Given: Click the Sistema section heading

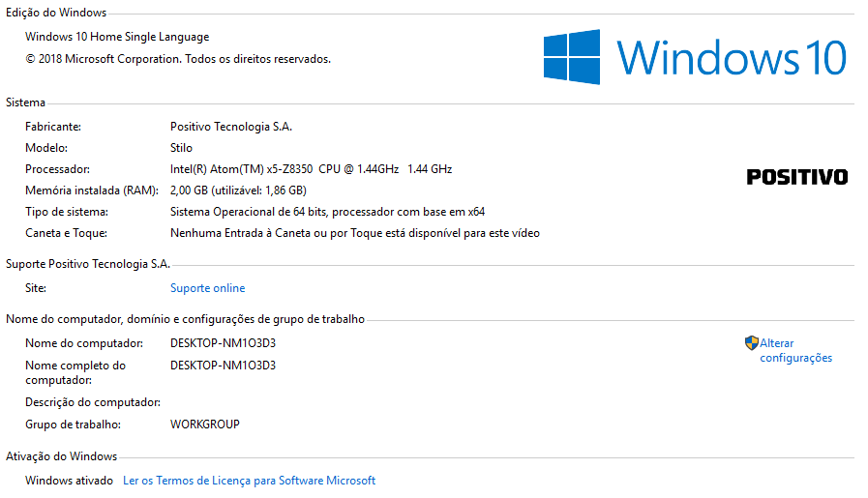Looking at the screenshot, I should [25, 103].
